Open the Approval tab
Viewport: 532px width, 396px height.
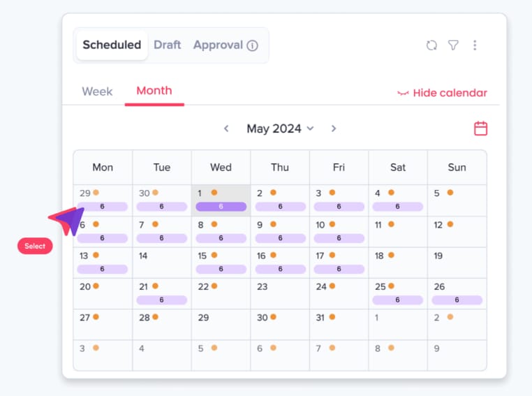tap(218, 45)
